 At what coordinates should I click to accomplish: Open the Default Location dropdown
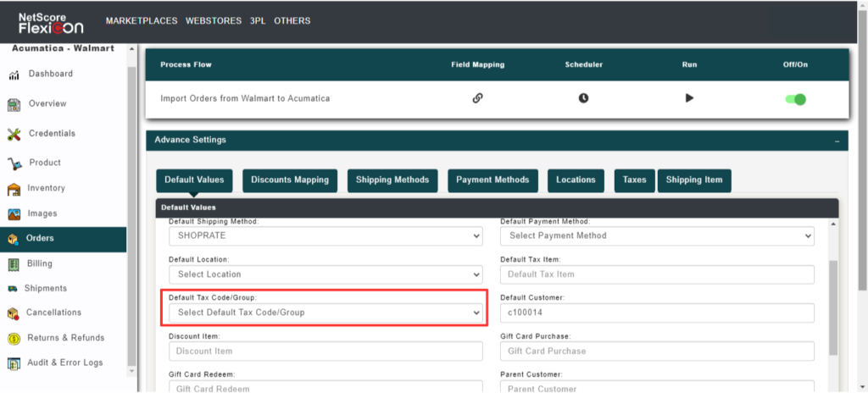(x=325, y=274)
